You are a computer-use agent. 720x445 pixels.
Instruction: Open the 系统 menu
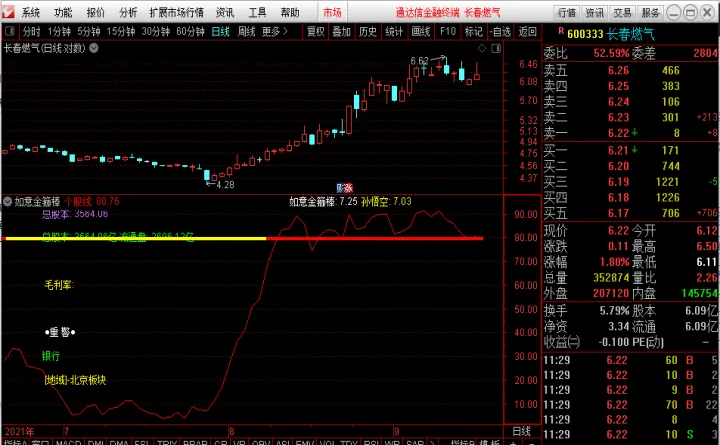coord(31,13)
